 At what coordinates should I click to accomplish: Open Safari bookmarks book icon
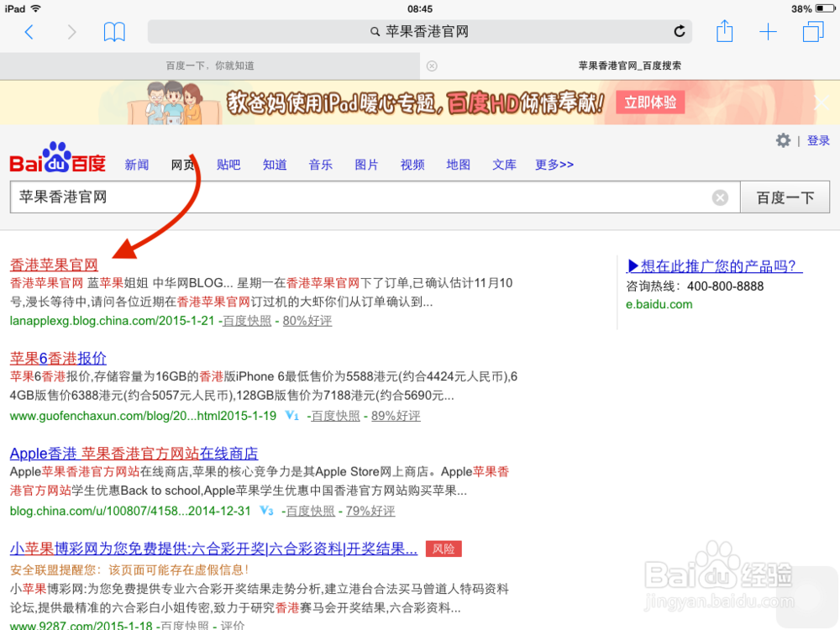coord(114,32)
